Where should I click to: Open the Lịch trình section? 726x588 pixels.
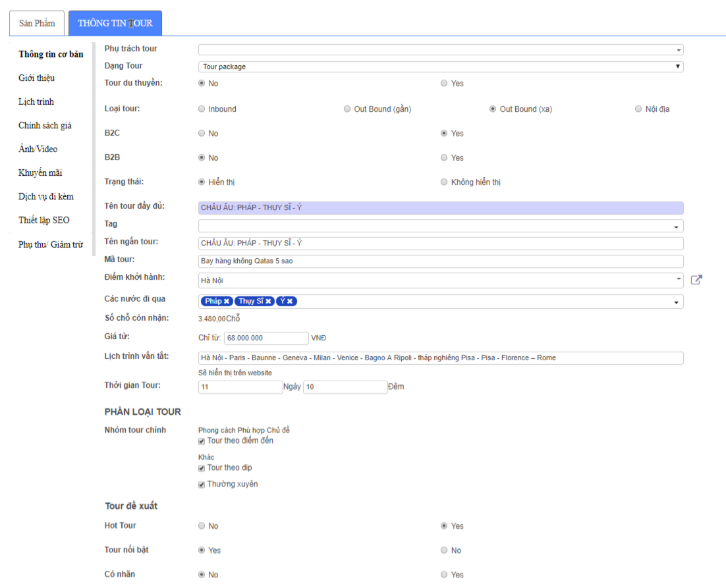[x=36, y=101]
